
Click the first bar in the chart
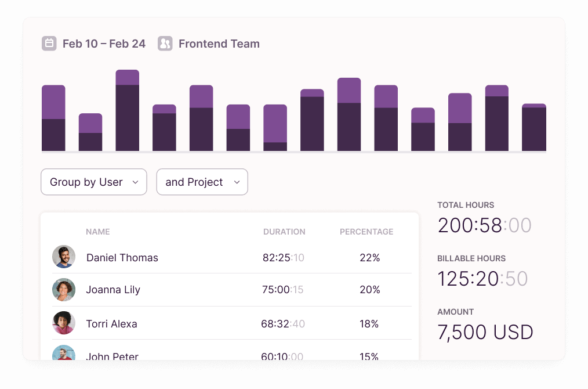click(53, 118)
